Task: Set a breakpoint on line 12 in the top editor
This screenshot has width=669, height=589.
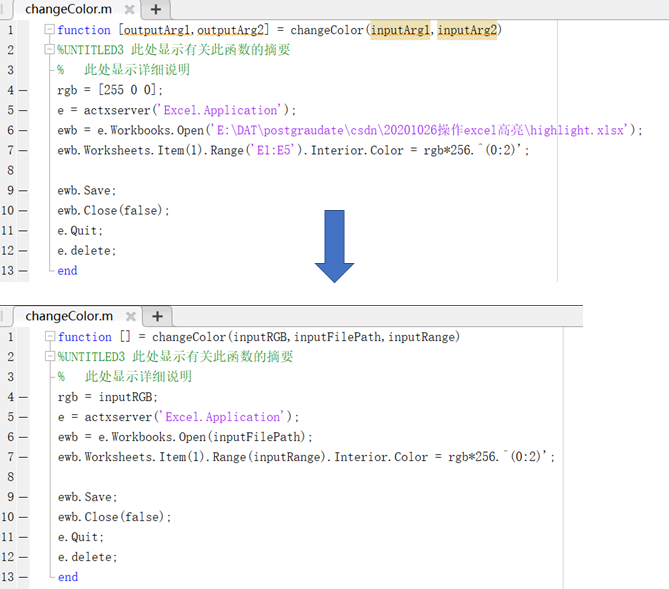Action: (23, 251)
